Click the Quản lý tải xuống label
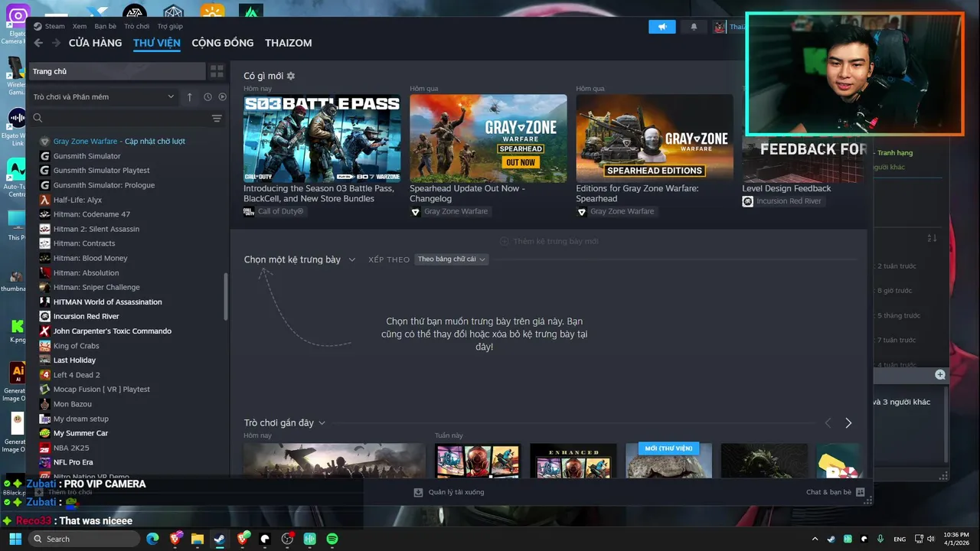Screen dimensions: 980x551 click(456, 492)
